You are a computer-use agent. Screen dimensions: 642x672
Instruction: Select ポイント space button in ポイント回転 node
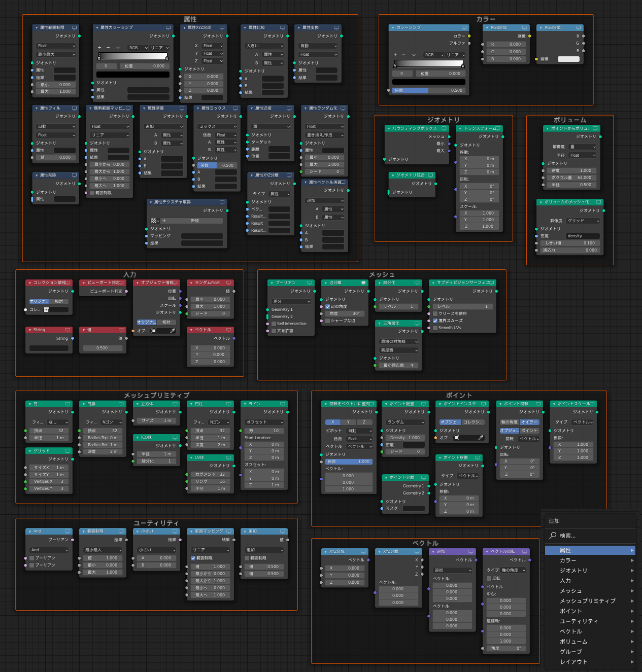click(x=529, y=431)
